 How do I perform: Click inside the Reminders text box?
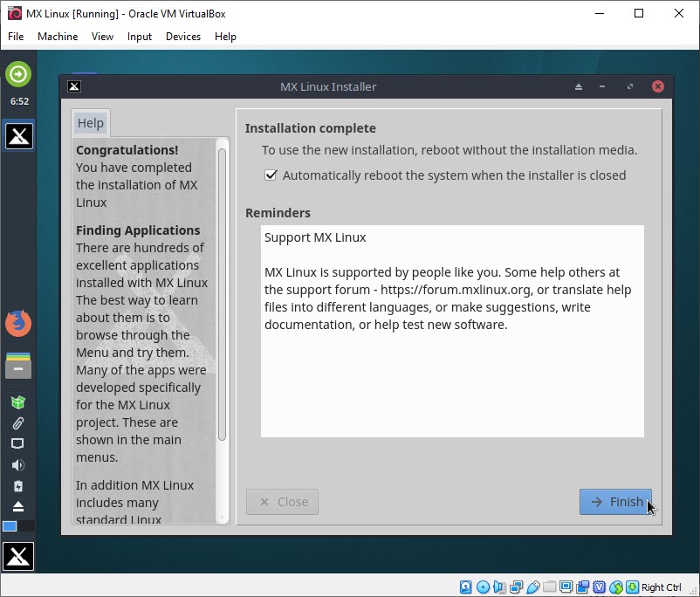pyautogui.click(x=452, y=332)
